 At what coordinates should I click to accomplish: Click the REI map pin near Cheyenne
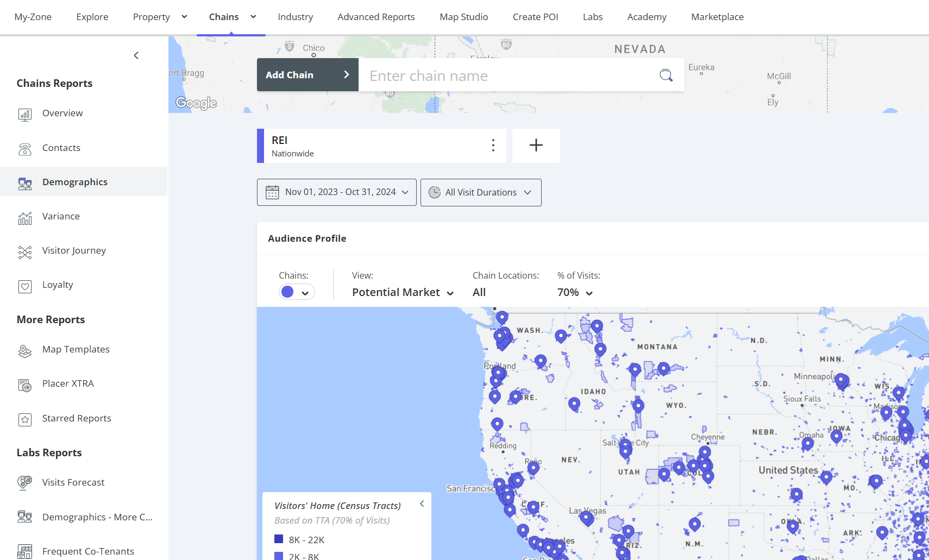coord(705,453)
